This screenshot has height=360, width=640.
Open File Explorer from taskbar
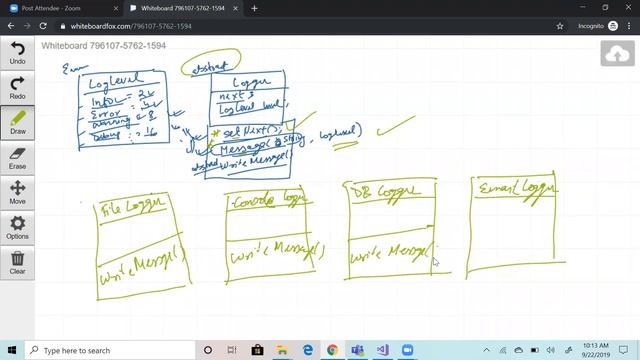(x=282, y=350)
